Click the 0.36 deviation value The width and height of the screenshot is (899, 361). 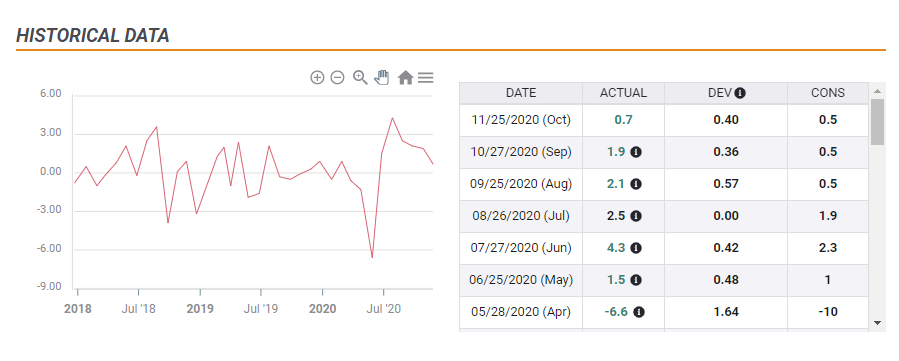[x=726, y=152]
